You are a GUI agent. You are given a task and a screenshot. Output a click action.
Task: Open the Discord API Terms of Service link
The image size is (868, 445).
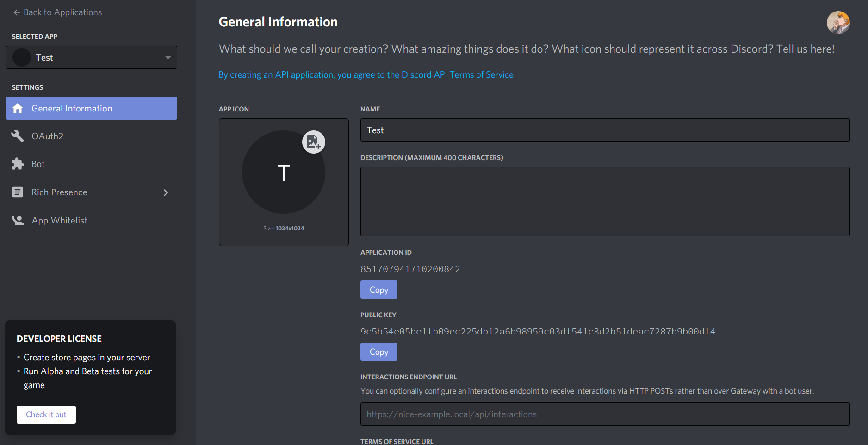tap(366, 74)
